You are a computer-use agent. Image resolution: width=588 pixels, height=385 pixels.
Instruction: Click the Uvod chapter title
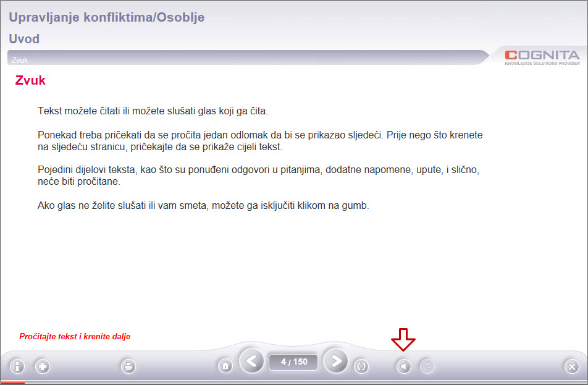pos(24,39)
